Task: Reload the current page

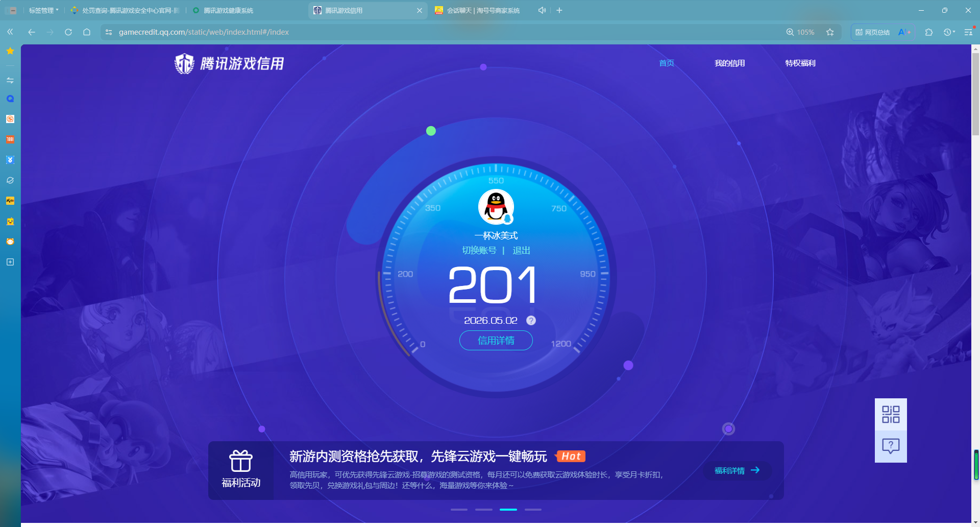Action: coord(68,32)
